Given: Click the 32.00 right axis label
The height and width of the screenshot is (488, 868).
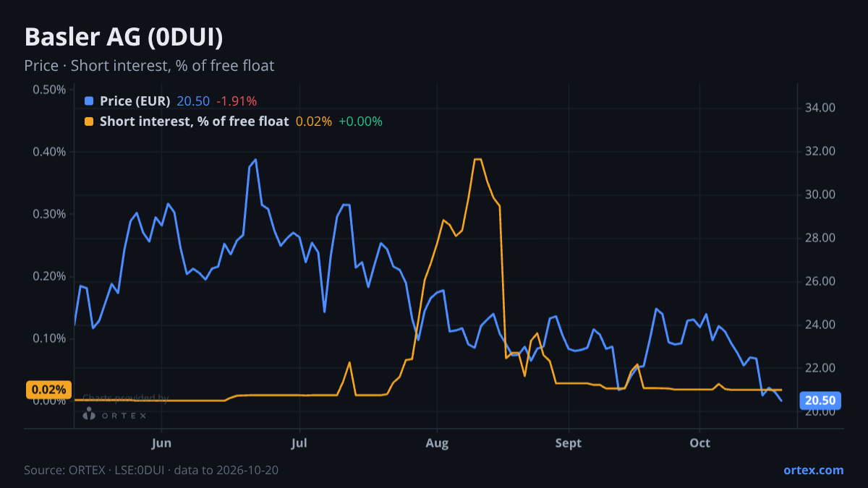Looking at the screenshot, I should pos(820,151).
